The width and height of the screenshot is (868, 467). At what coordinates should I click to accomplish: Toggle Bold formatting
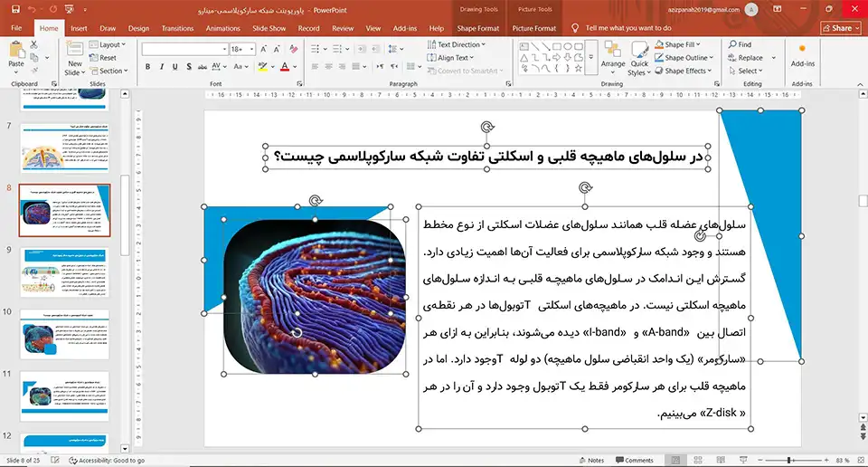point(147,66)
